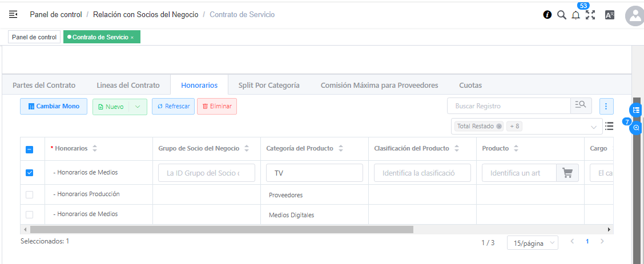The width and height of the screenshot is (644, 264).
Task: Toggle fullscreen mode icon
Action: [590, 15]
